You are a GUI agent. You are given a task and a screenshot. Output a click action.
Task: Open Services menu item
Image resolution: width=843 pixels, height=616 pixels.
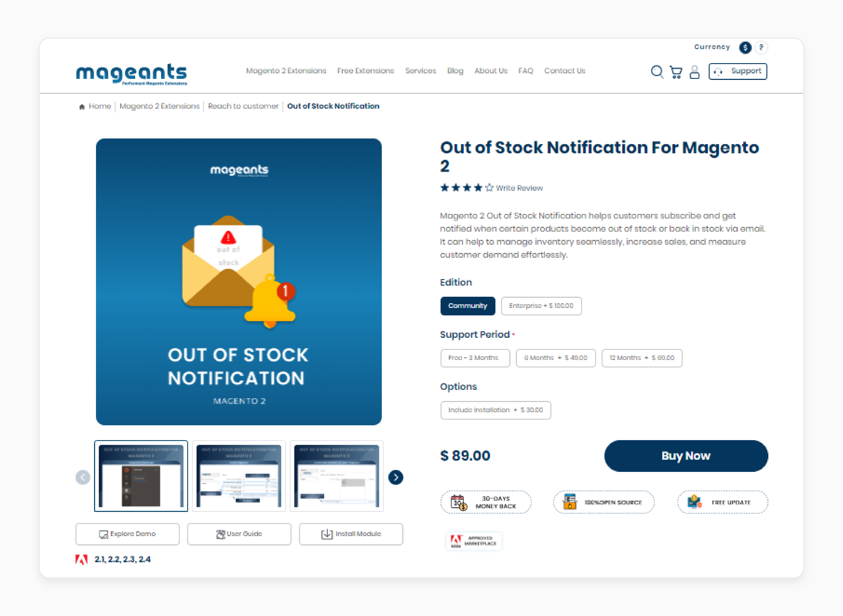421,71
